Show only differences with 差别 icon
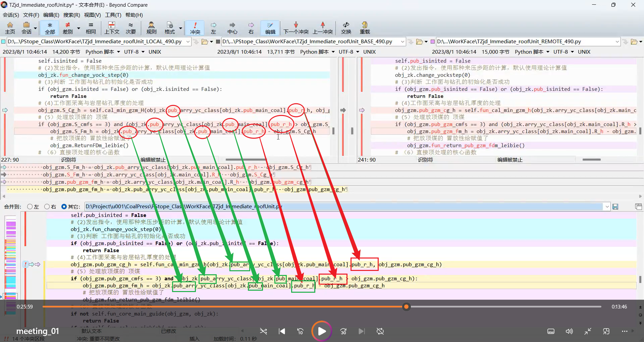Screen dimensions: 644x342 tap(68, 28)
